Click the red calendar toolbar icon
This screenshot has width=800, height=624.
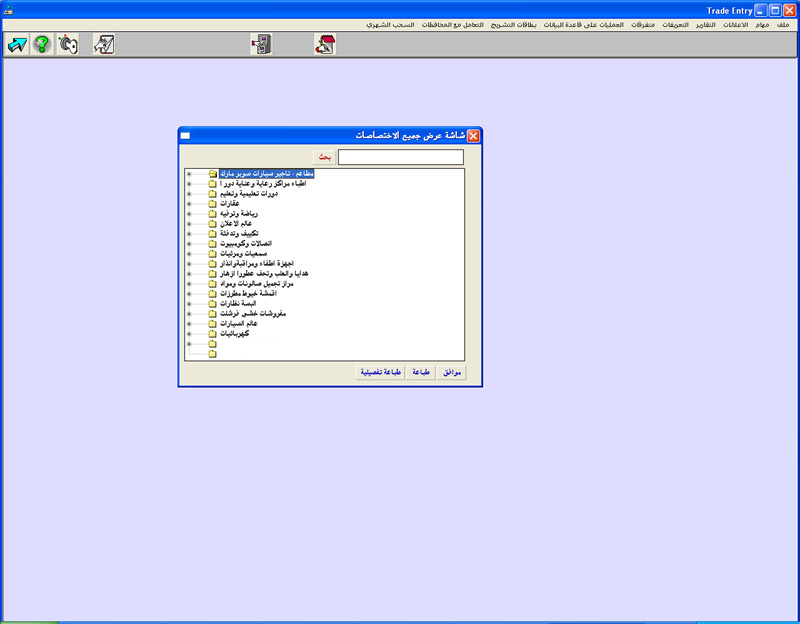tap(324, 44)
